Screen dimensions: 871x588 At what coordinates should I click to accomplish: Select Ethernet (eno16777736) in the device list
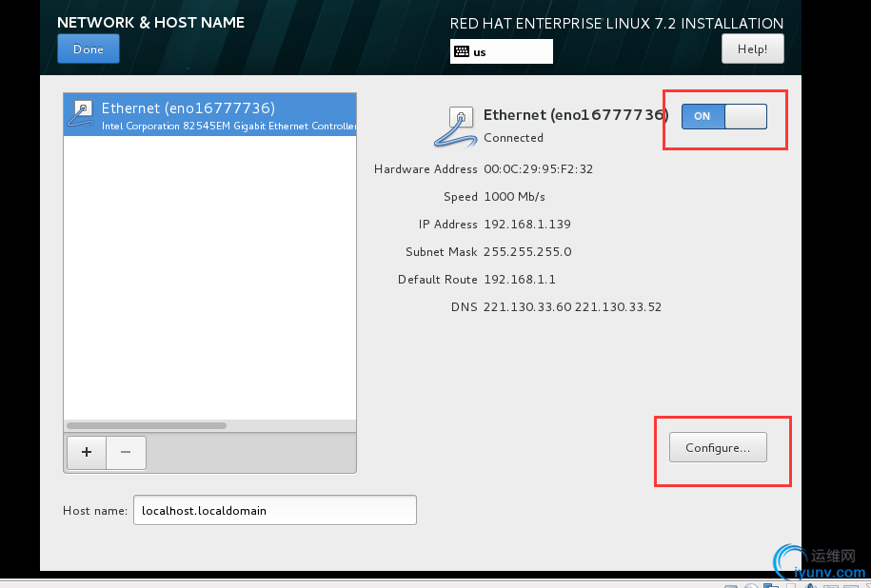pos(210,114)
